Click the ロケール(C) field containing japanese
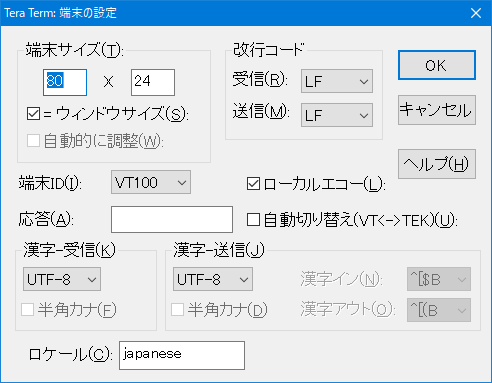Image resolution: width=492 pixels, height=383 pixels. click(182, 355)
